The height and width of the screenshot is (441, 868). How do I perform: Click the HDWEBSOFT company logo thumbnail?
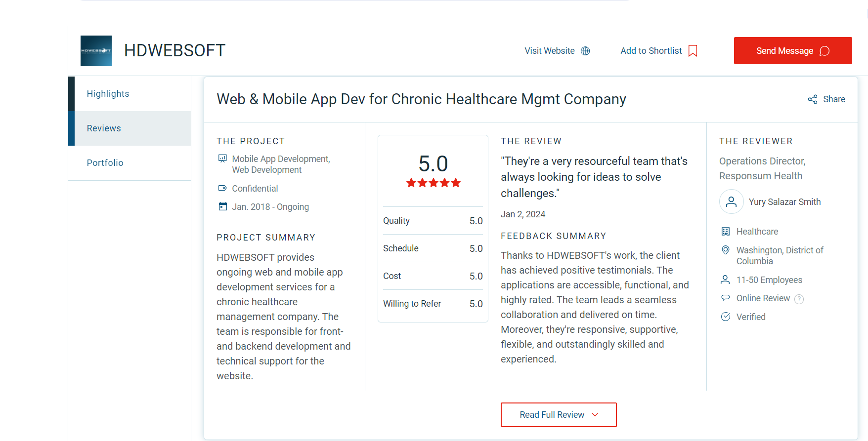pos(96,51)
